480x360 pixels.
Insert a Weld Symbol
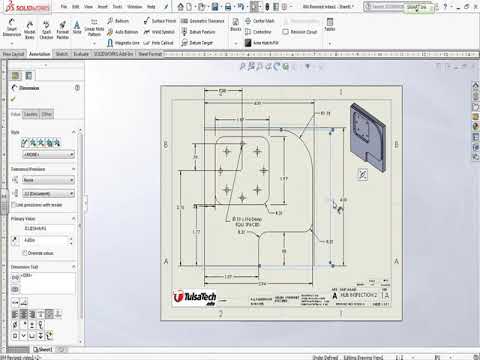click(159, 32)
